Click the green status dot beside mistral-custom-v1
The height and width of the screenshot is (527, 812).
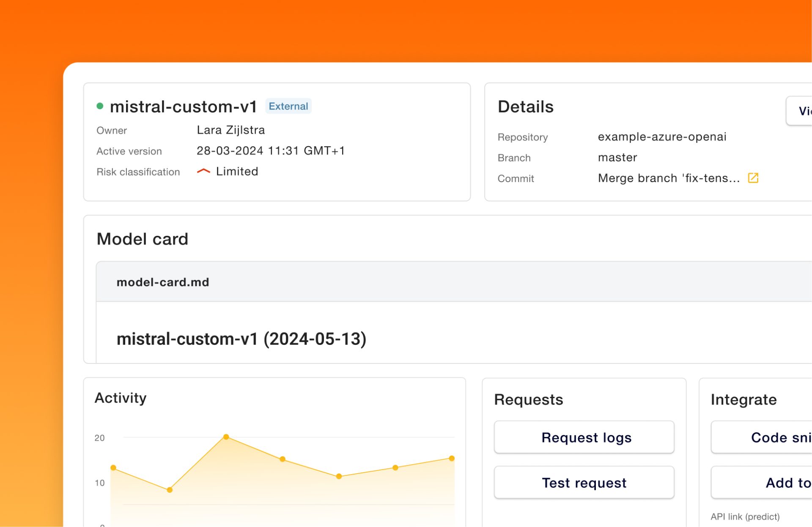tap(100, 106)
